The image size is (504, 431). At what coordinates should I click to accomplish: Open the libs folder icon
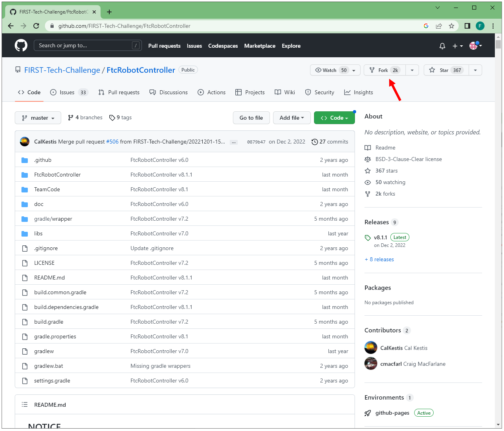pyautogui.click(x=25, y=233)
